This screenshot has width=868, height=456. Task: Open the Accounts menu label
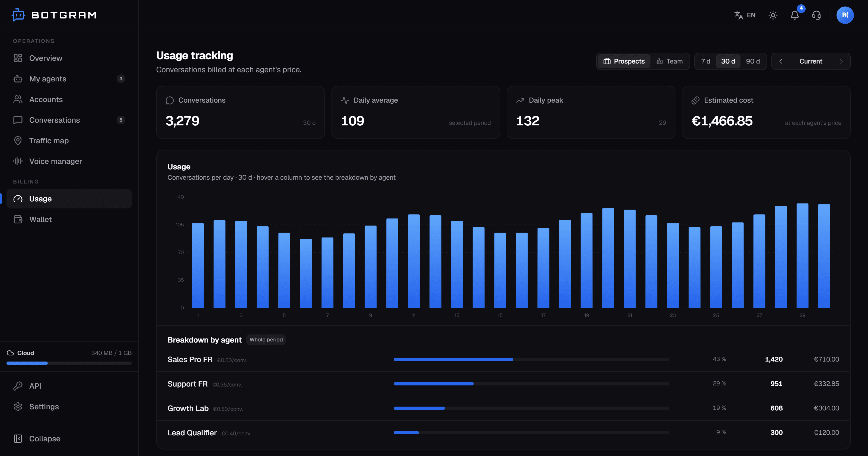(46, 99)
